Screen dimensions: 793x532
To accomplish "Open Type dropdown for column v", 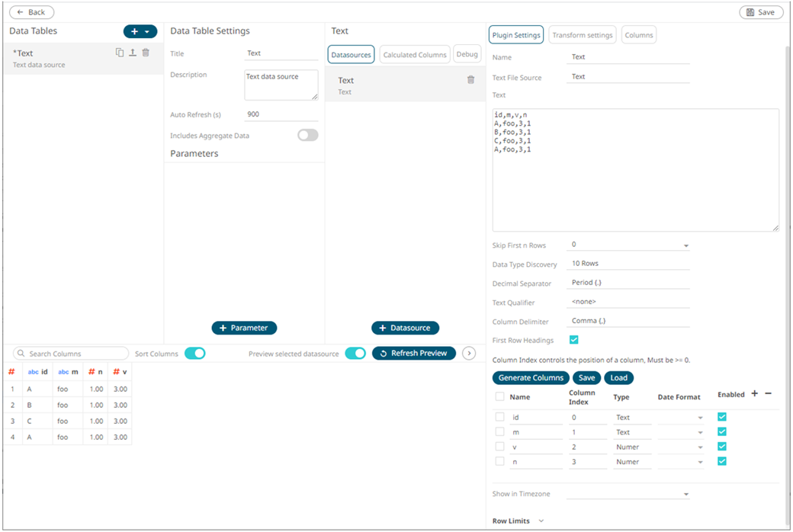I will tap(632, 447).
